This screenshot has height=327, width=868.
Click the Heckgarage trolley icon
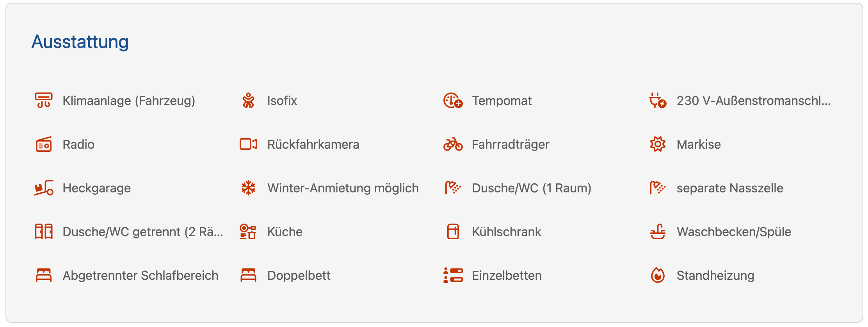pos(43,188)
